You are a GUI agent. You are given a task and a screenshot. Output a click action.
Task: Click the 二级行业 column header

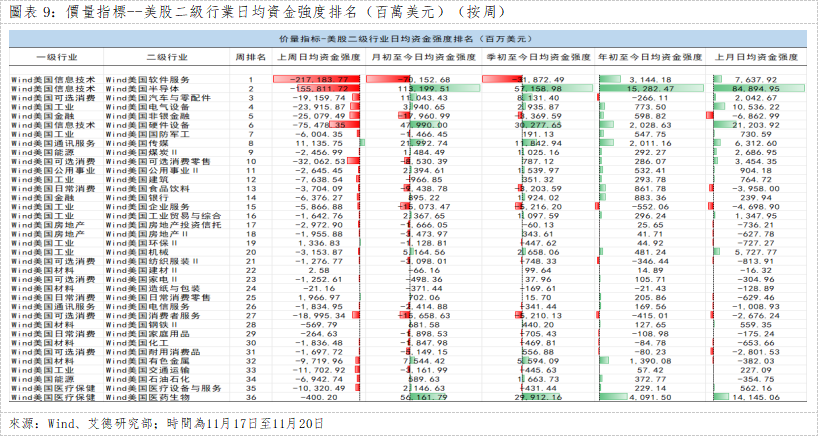coord(167,57)
